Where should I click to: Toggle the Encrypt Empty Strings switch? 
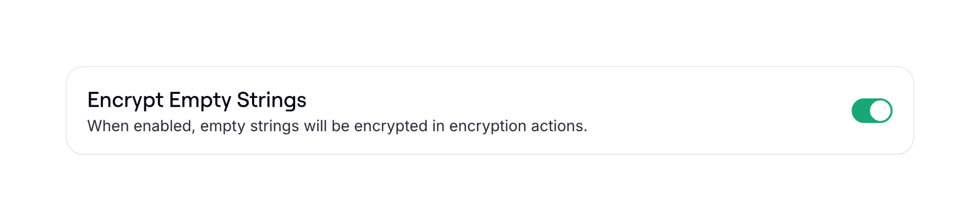pyautogui.click(x=871, y=111)
